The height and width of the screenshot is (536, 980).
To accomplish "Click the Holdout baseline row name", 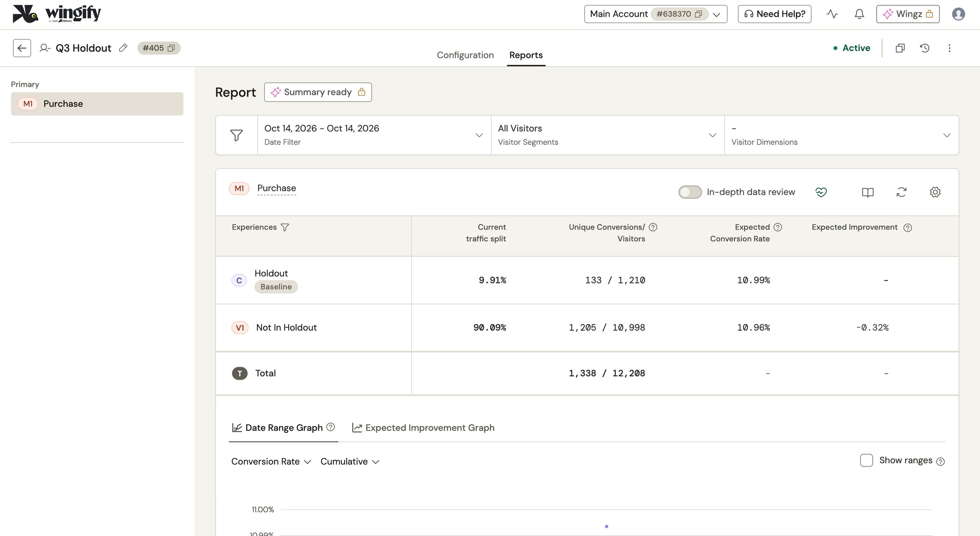I will coord(271,273).
